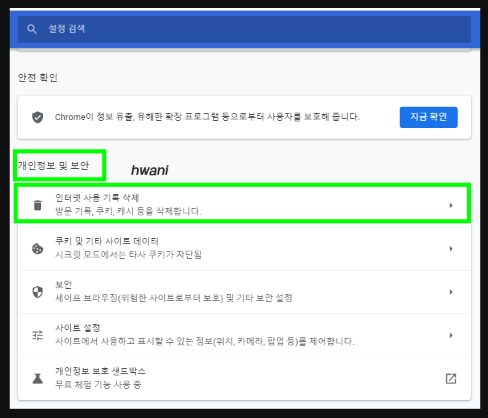The width and height of the screenshot is (488, 418).
Task: Expand 쿠키 및 기타 사이트 데이터 arrow
Action: [451, 248]
